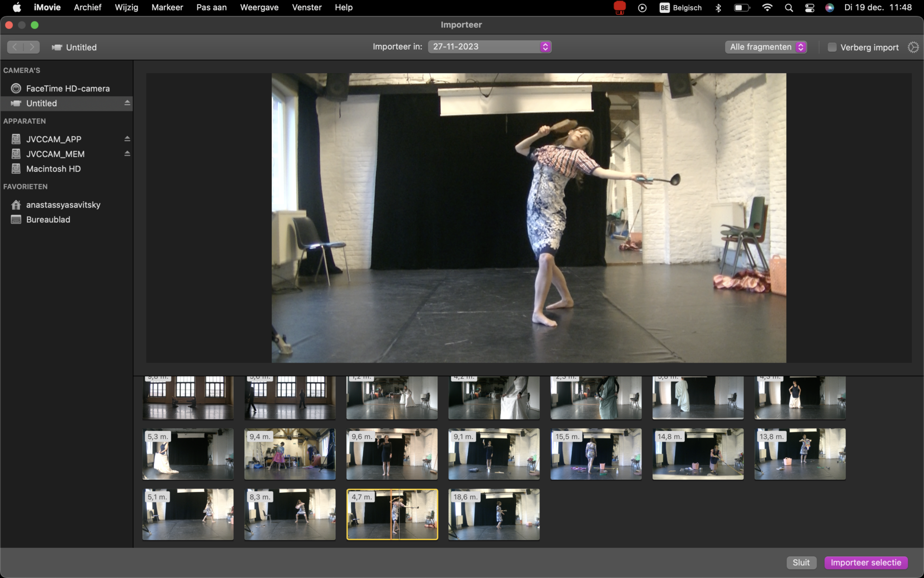
Task: Open the Alle fragmenten filter dropdown
Action: pyautogui.click(x=766, y=47)
